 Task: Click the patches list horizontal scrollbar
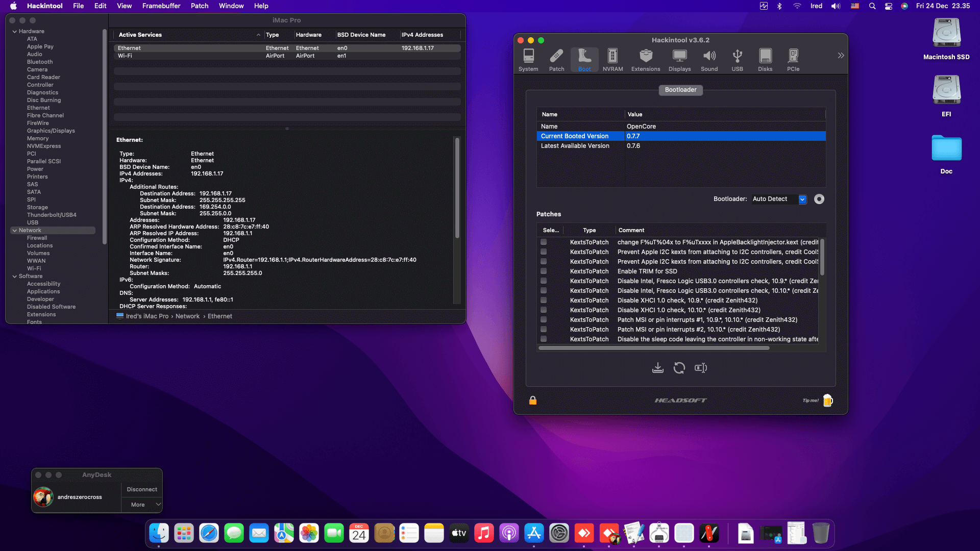(x=654, y=348)
